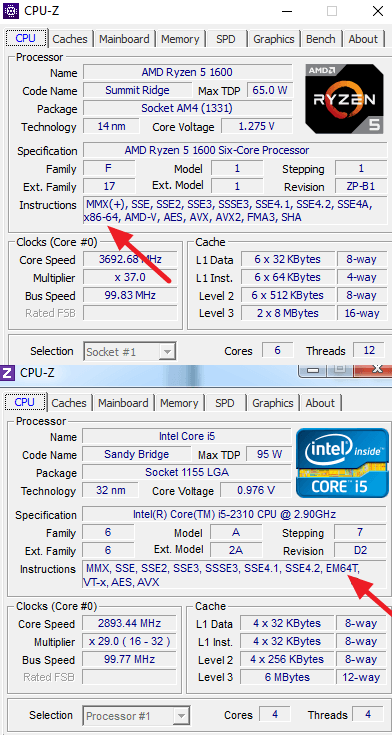Screen dimensions: 392x735
Task: Select Memory tab in the Intel window
Action: (x=179, y=403)
